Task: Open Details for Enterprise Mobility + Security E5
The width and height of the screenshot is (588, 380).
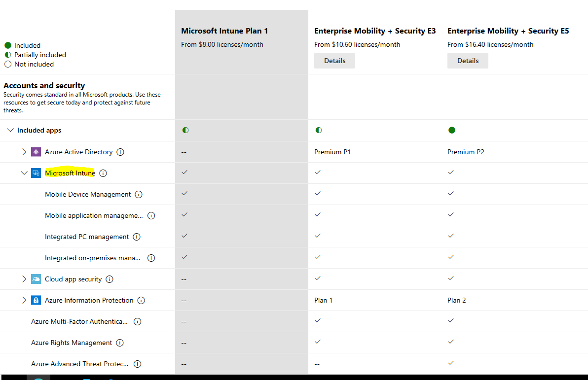Action: click(468, 61)
